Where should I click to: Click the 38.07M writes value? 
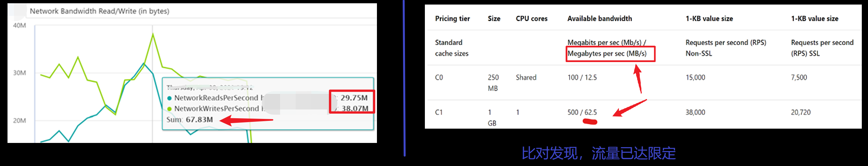coord(354,109)
